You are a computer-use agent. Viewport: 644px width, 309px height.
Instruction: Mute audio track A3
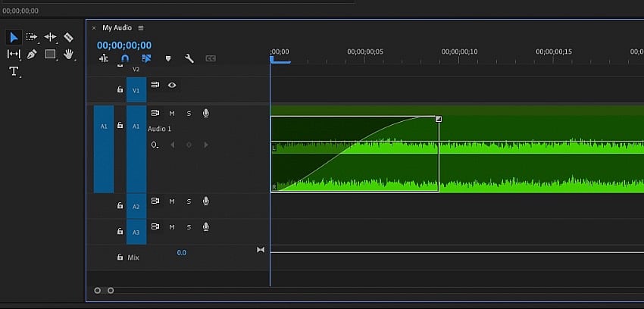[172, 227]
